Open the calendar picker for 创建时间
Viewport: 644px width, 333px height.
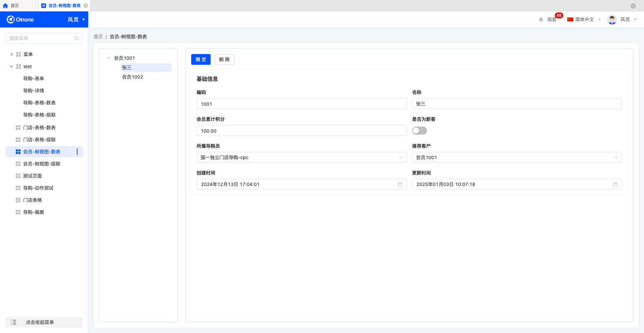[399, 184]
